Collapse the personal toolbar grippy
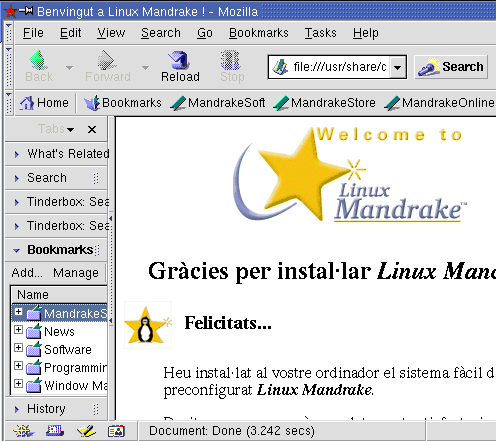The height and width of the screenshot is (441, 496). coord(9,103)
